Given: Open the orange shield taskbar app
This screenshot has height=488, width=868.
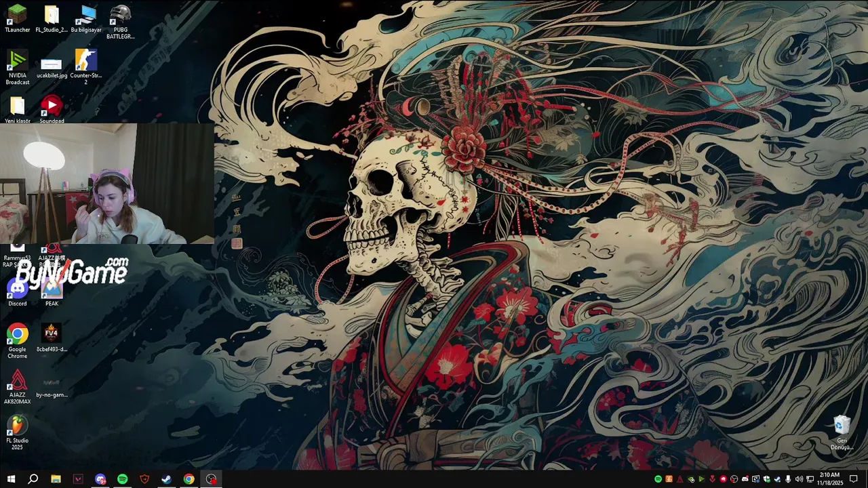Looking at the screenshot, I should click(x=144, y=479).
